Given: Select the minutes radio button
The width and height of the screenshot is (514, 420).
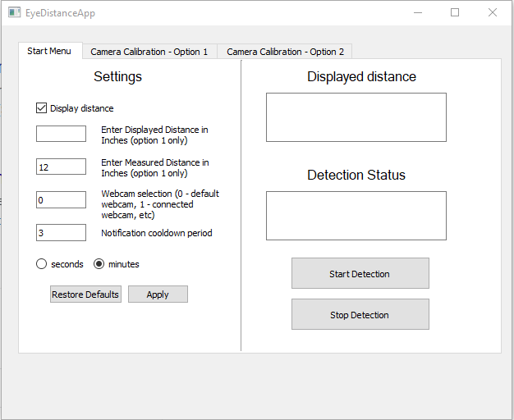Looking at the screenshot, I should pos(99,264).
